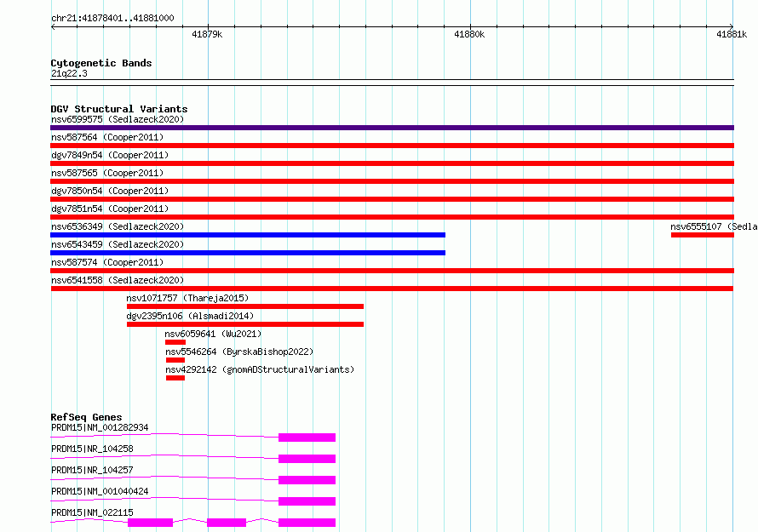The width and height of the screenshot is (758, 532).
Task: Select nsv6543459 (Sedlazeck2020) label
Action: (x=118, y=244)
